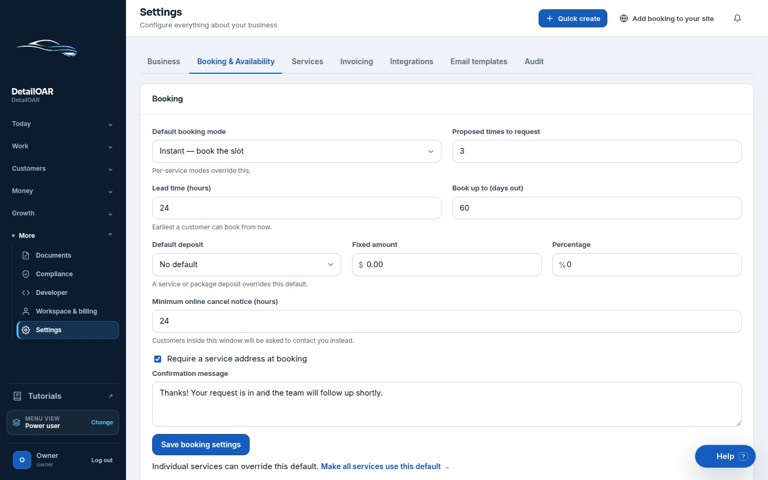Expand the Customers sidebar section

click(63, 168)
